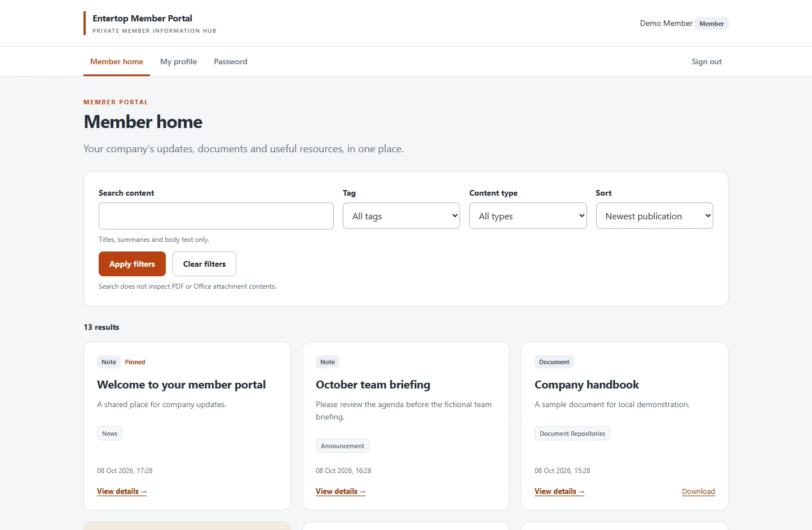Open the Sort dropdown set to Newest publication
This screenshot has width=812, height=530.
pos(655,216)
